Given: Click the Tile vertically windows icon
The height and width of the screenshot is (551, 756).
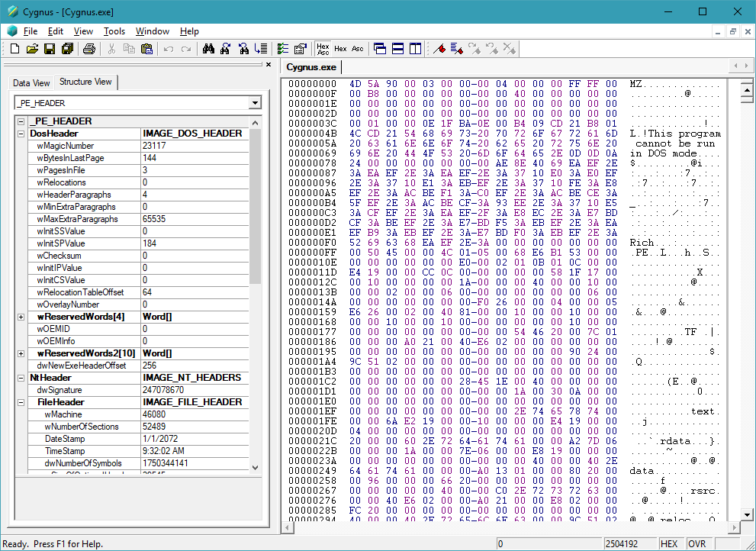Looking at the screenshot, I should point(415,49).
